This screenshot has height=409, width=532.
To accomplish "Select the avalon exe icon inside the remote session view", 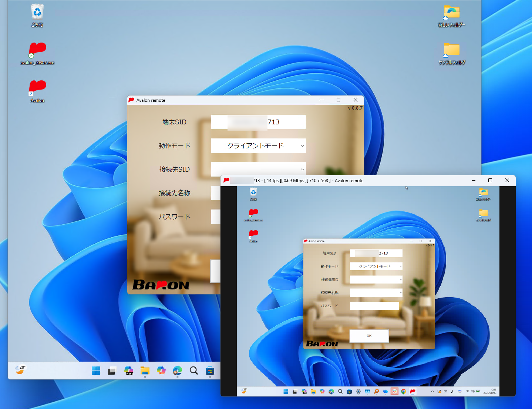I will (x=253, y=215).
